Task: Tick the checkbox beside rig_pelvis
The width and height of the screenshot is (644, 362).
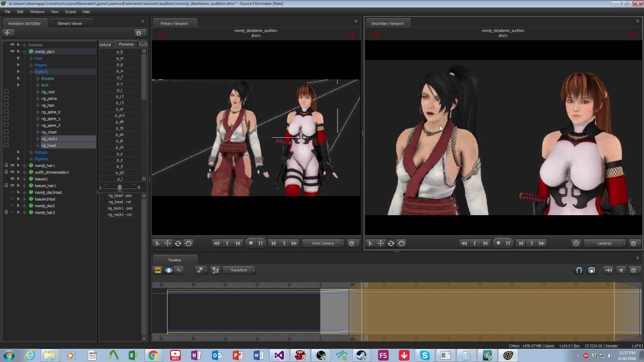Action: pos(6,99)
